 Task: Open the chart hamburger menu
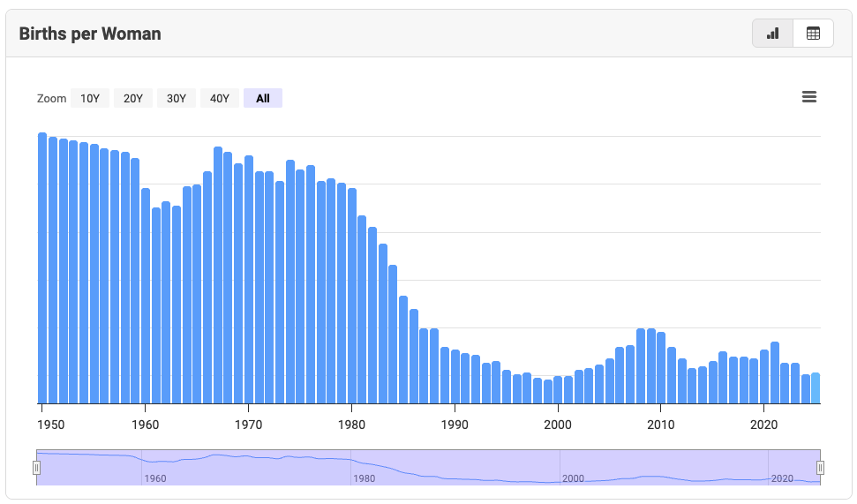pyautogui.click(x=809, y=97)
